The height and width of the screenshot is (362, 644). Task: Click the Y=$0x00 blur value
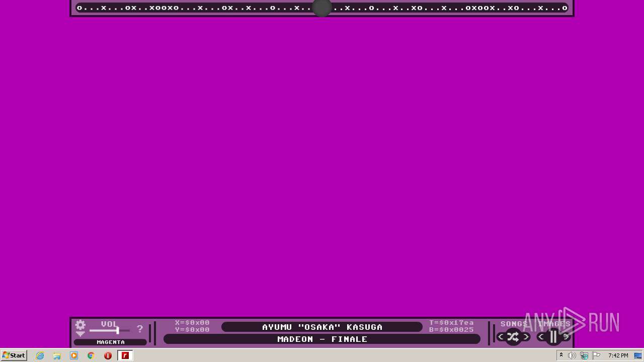tap(192, 330)
